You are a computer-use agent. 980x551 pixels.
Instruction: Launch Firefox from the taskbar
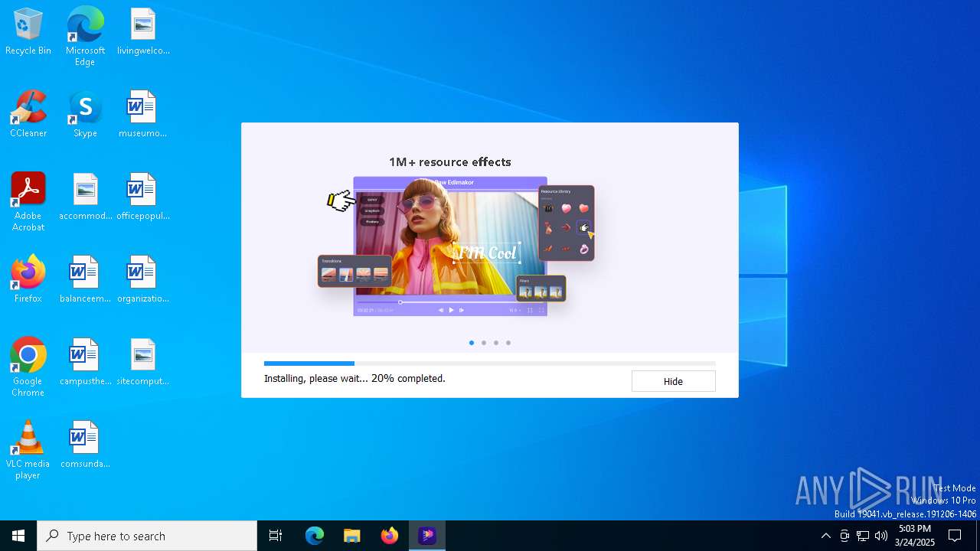point(390,536)
